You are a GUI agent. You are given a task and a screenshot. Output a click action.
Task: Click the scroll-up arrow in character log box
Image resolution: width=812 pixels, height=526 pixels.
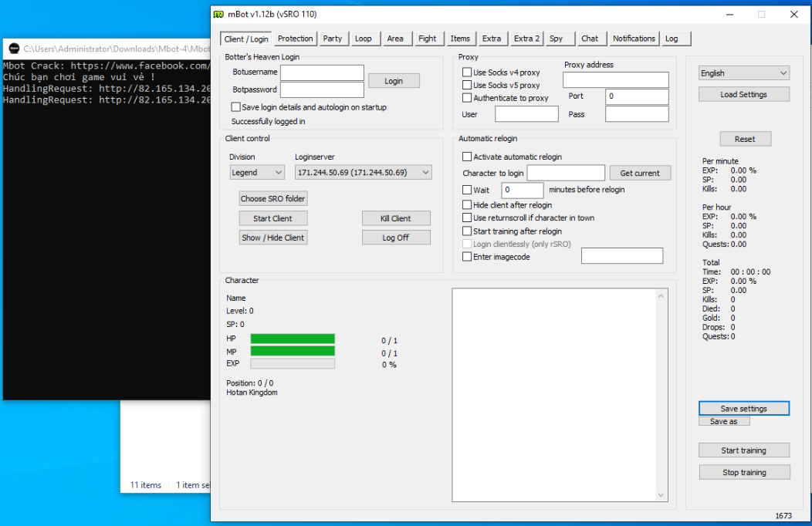click(x=661, y=296)
